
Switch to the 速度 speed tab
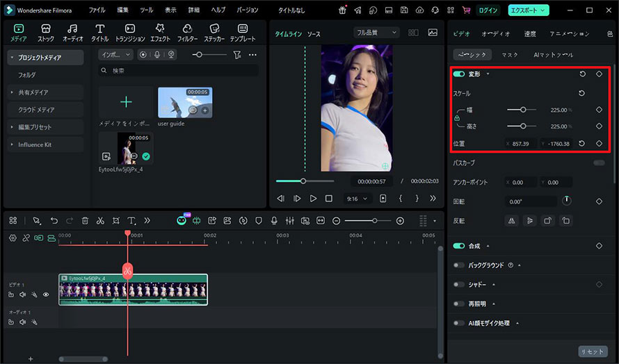pyautogui.click(x=530, y=34)
